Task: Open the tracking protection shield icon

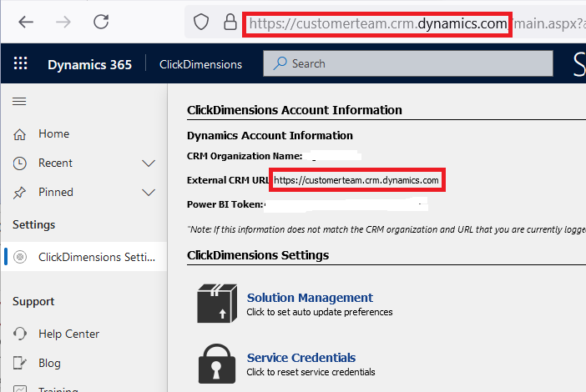Action: point(201,22)
